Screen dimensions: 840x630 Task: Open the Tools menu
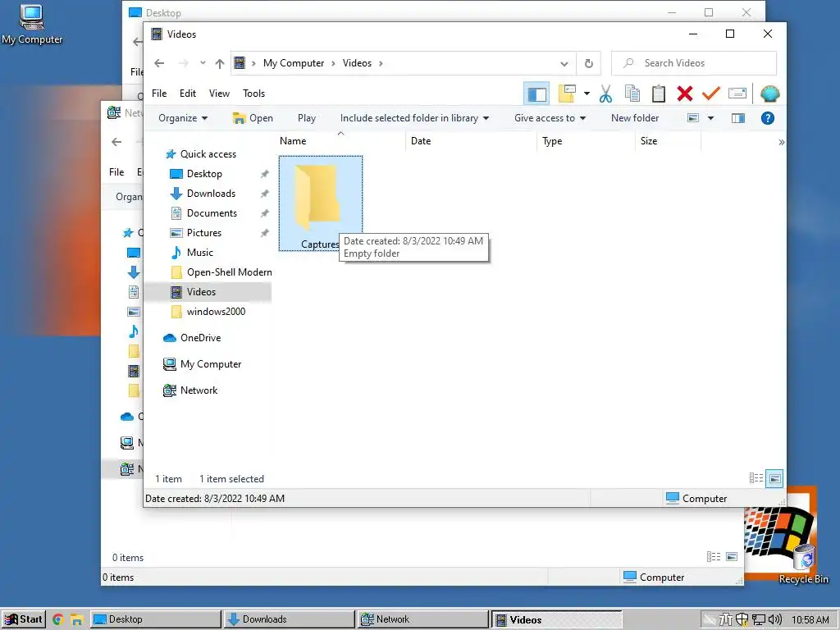pyautogui.click(x=253, y=94)
